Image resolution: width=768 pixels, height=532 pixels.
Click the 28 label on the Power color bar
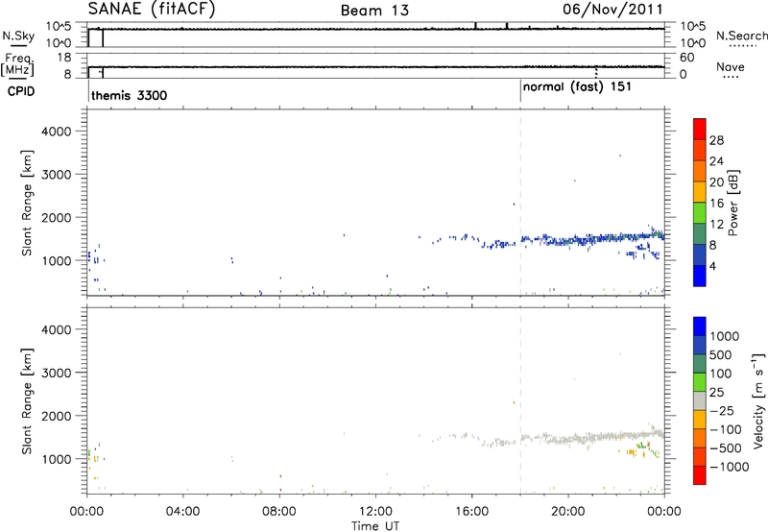coord(716,140)
